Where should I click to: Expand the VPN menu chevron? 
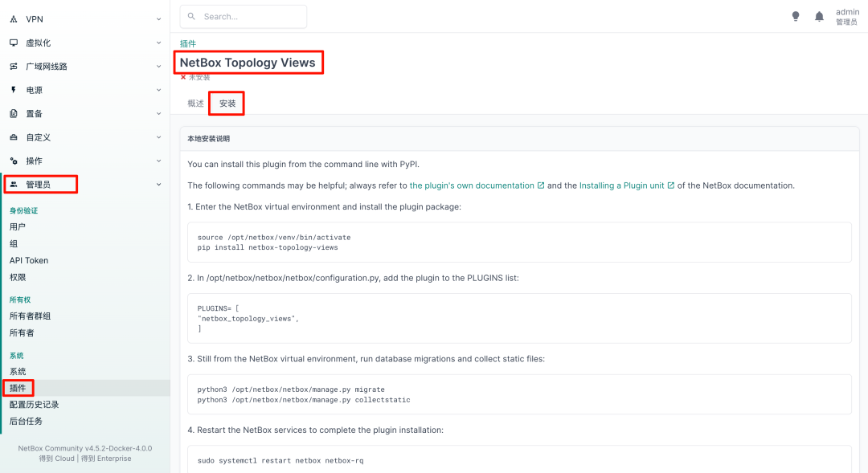(159, 19)
